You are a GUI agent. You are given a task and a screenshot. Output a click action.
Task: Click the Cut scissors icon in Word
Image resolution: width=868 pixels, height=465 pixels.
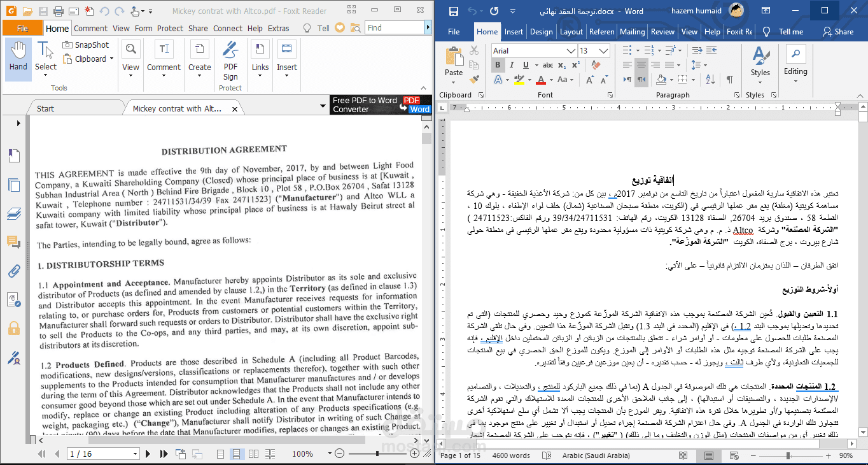click(475, 51)
